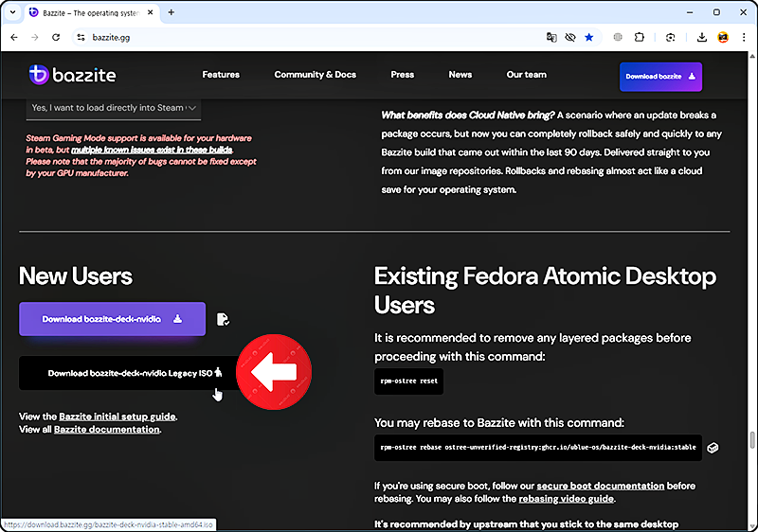
Task: Open the rebasing video guide link
Action: pyautogui.click(x=566, y=499)
